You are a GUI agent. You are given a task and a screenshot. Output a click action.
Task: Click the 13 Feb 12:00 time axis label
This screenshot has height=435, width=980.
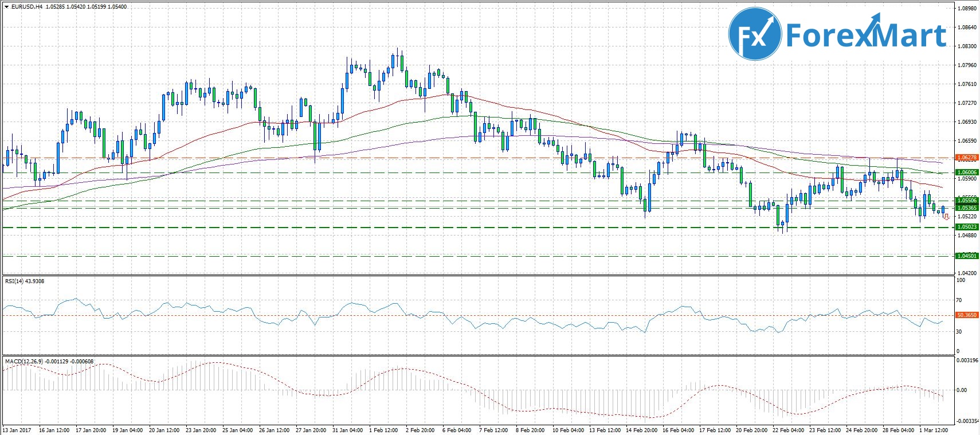605,430
